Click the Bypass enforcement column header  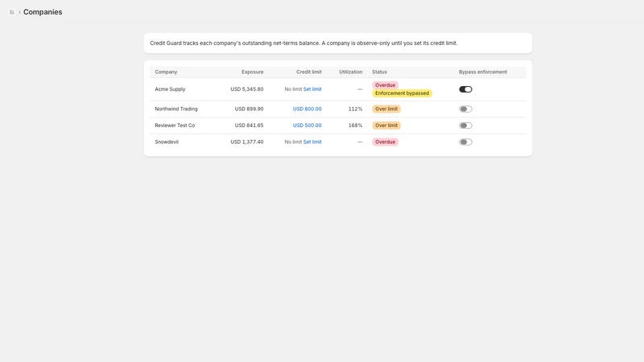[482, 72]
